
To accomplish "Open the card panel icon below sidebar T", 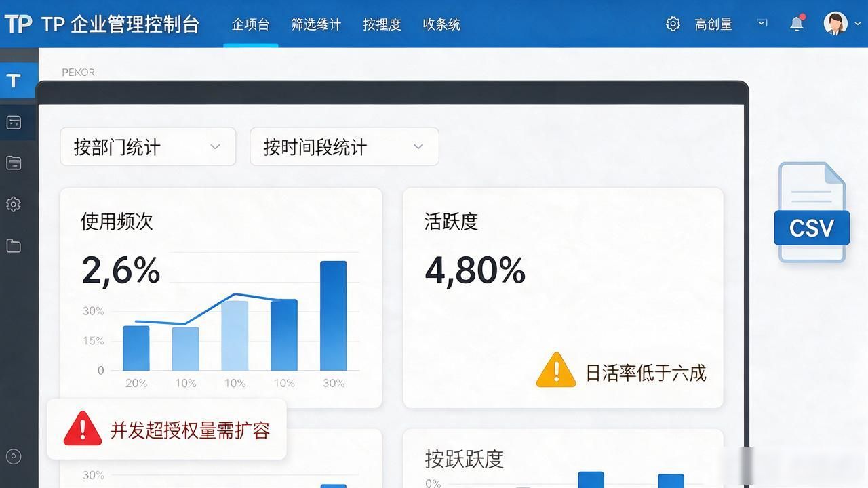I will coord(14,123).
